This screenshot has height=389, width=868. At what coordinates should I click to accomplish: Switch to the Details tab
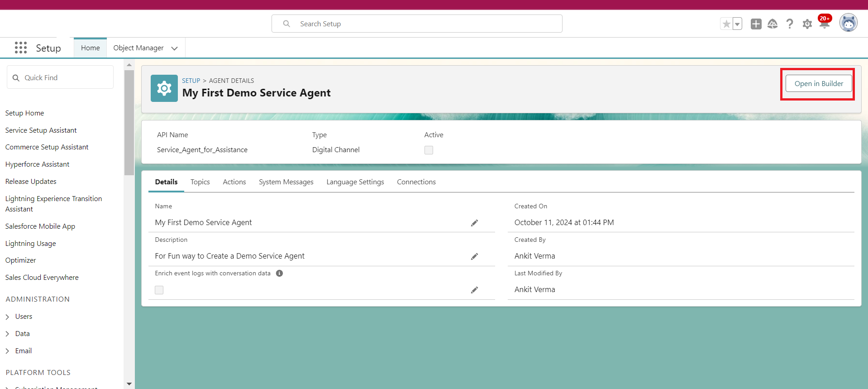(166, 182)
